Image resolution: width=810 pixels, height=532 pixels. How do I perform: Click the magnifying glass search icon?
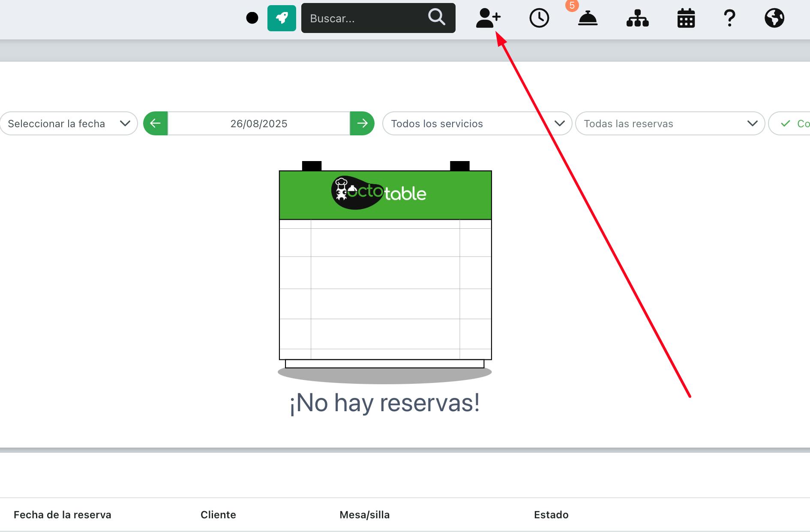click(436, 17)
